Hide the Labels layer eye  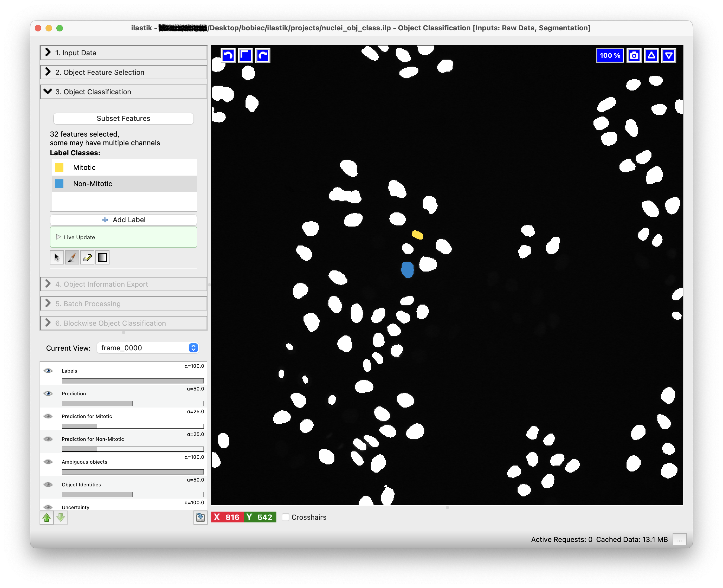[48, 371]
